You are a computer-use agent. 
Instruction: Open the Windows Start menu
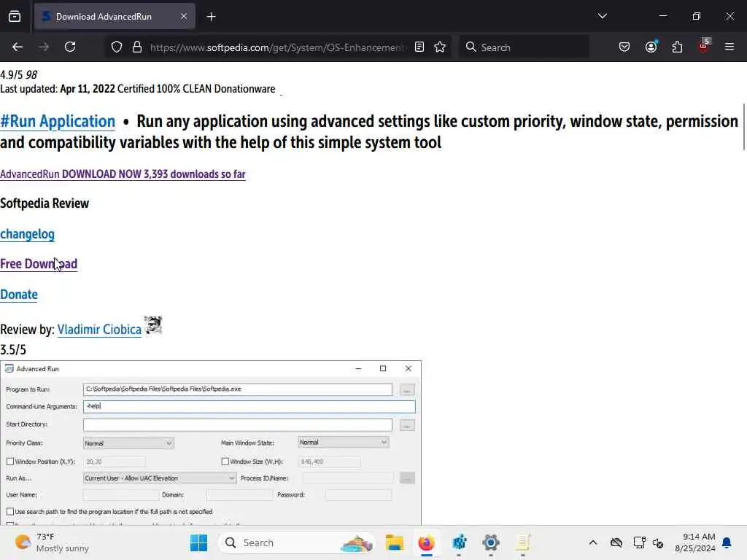click(198, 542)
